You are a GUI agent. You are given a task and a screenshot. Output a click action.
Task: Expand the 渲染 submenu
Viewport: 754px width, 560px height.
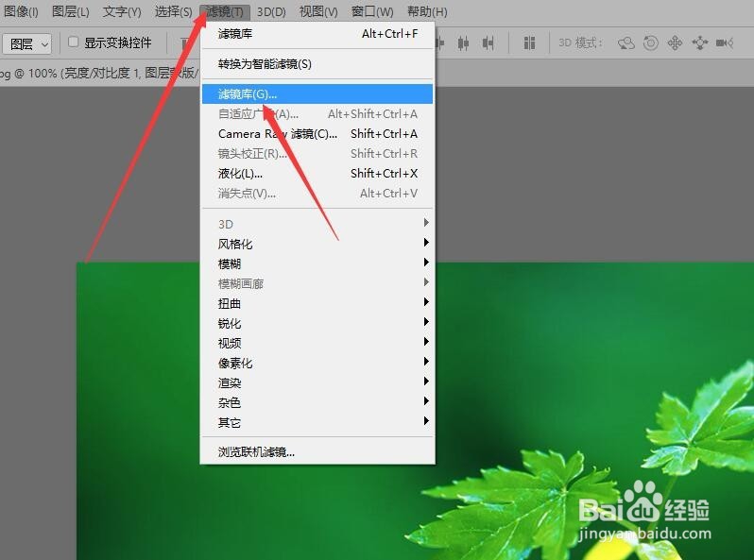[x=317, y=382]
